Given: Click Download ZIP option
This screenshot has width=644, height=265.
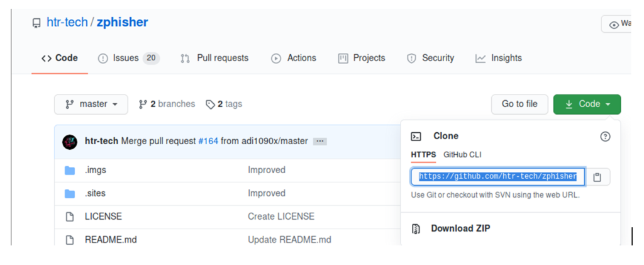Looking at the screenshot, I should (x=460, y=228).
